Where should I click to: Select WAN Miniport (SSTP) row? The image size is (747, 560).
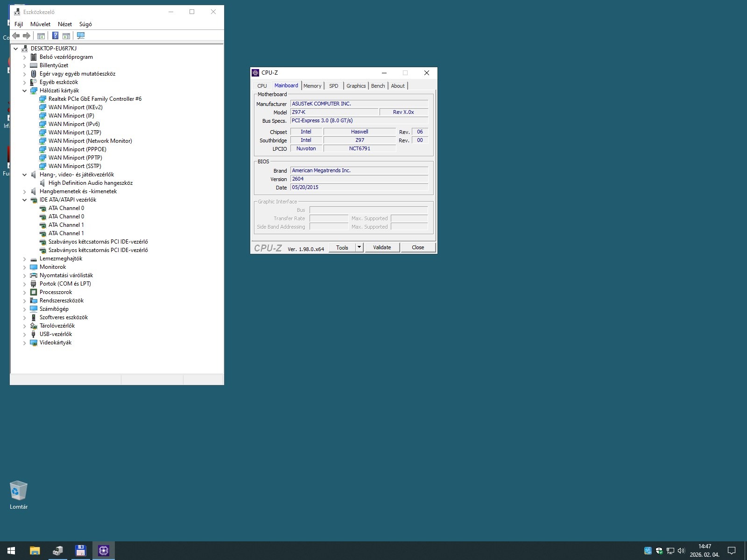click(x=75, y=166)
